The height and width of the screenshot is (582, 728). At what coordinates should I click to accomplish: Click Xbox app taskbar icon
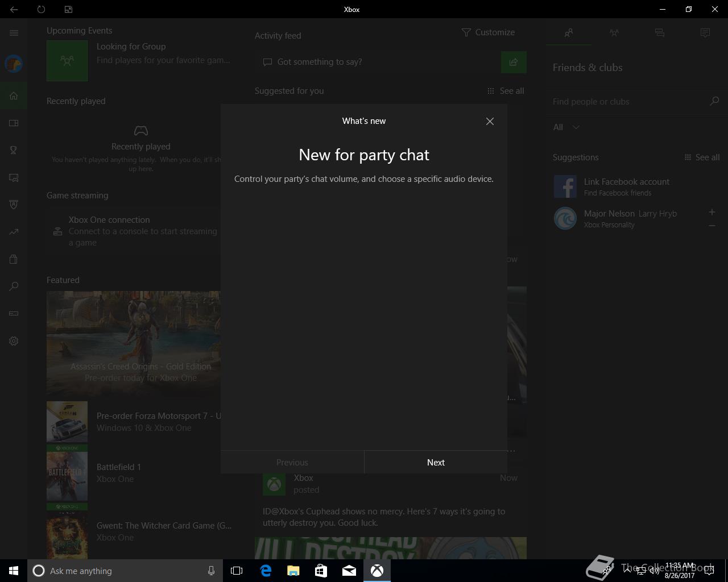tap(377, 571)
